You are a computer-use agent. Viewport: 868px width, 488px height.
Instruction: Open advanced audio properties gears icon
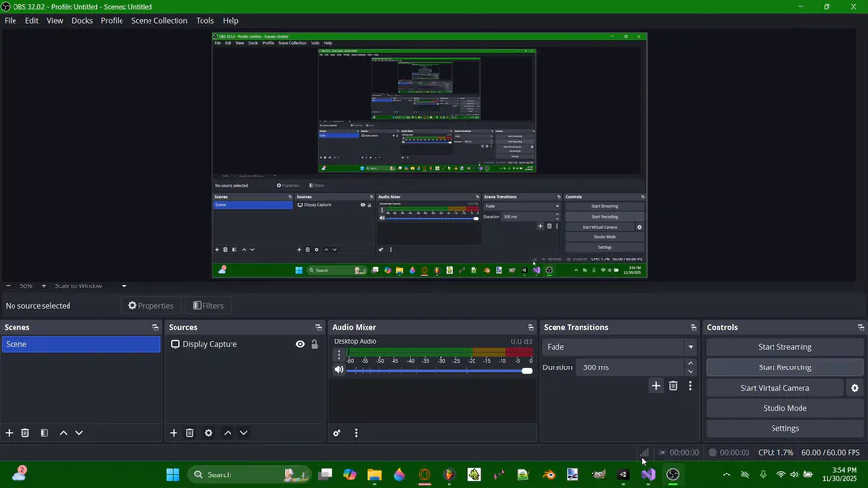pyautogui.click(x=337, y=433)
